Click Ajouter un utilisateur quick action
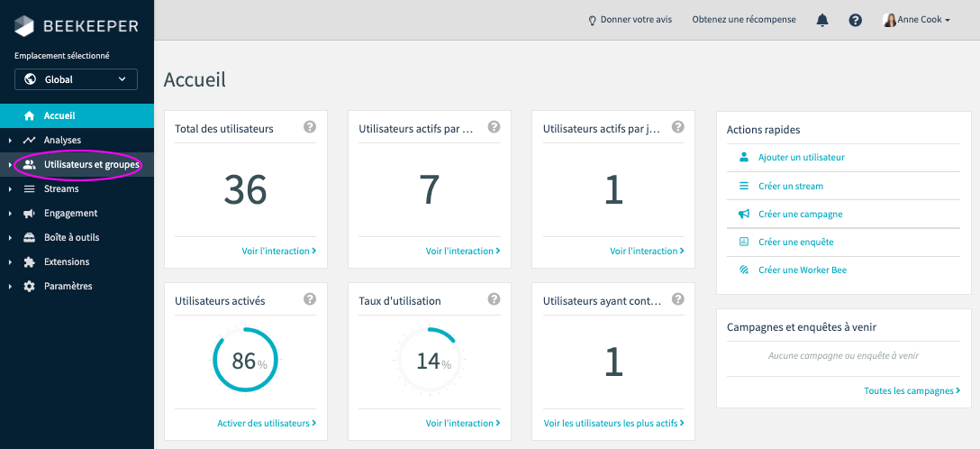This screenshot has height=449, width=980. pyautogui.click(x=801, y=157)
